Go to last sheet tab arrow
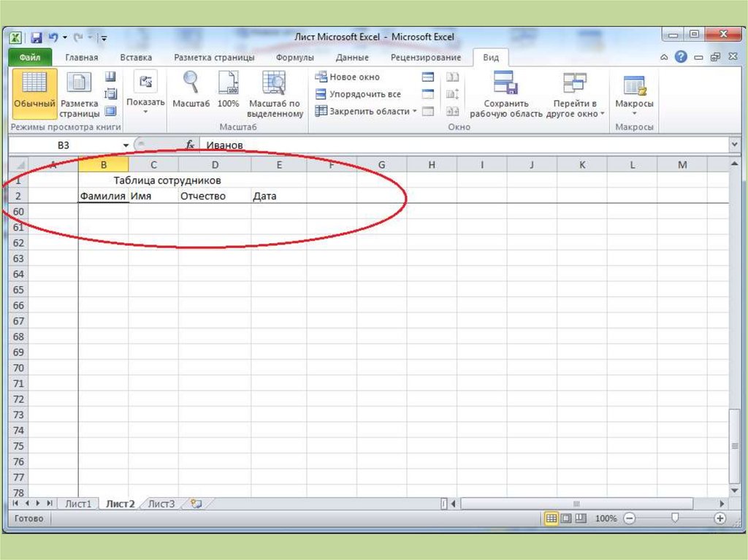The width and height of the screenshot is (748, 560). click(x=49, y=503)
